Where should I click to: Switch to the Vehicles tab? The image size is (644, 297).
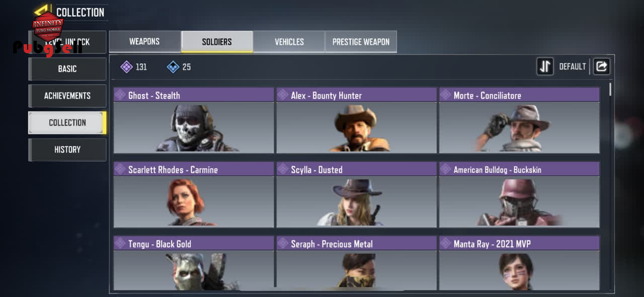tap(289, 42)
